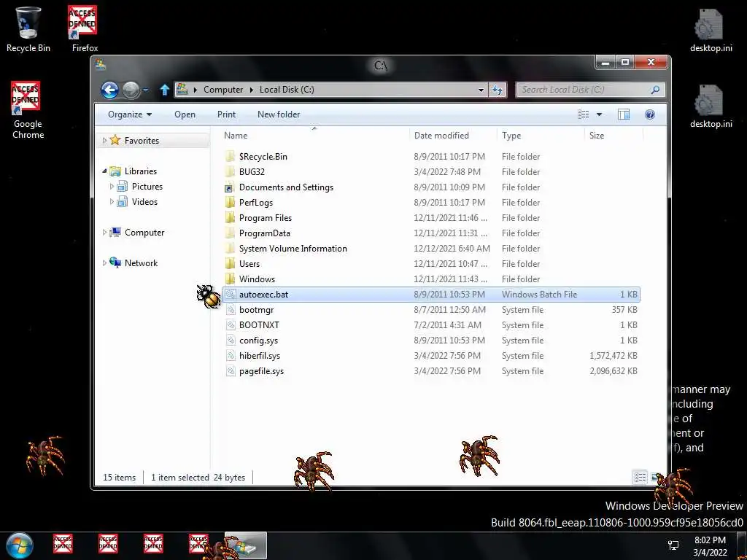Select the PerfLogs folder
The height and width of the screenshot is (560, 747).
[x=256, y=203]
